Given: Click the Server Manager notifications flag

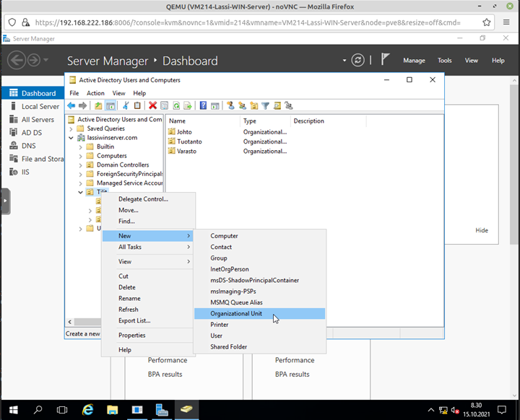Looking at the screenshot, I should [x=385, y=60].
